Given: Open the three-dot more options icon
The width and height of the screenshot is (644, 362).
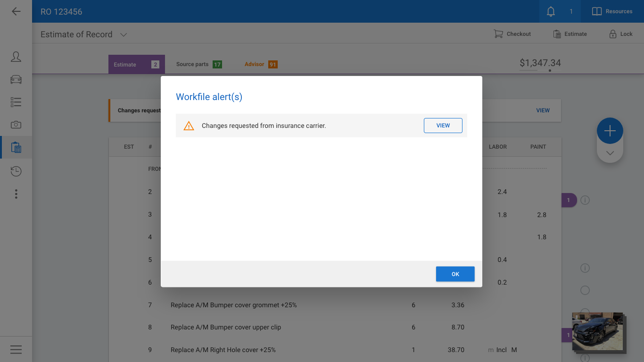Looking at the screenshot, I should click(x=16, y=194).
